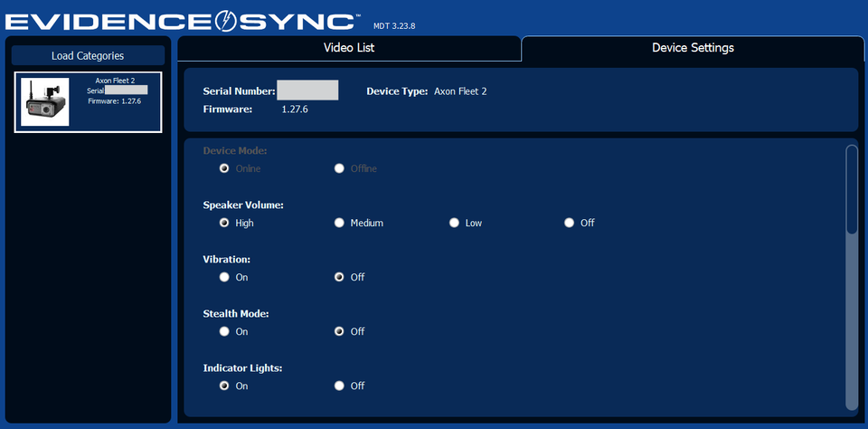Switch to the Device Settings tab

(x=693, y=48)
